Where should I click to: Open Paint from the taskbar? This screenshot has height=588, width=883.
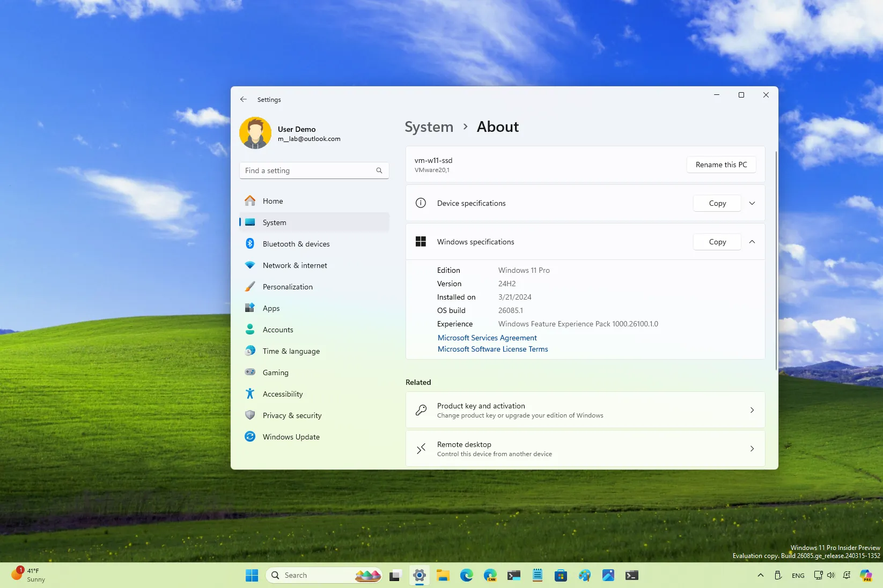pyautogui.click(x=584, y=575)
